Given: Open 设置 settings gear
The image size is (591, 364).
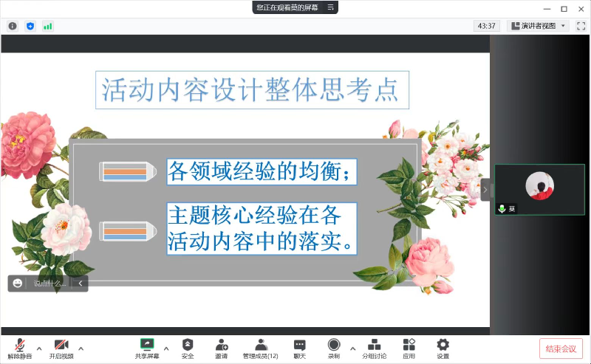Looking at the screenshot, I should tap(443, 348).
